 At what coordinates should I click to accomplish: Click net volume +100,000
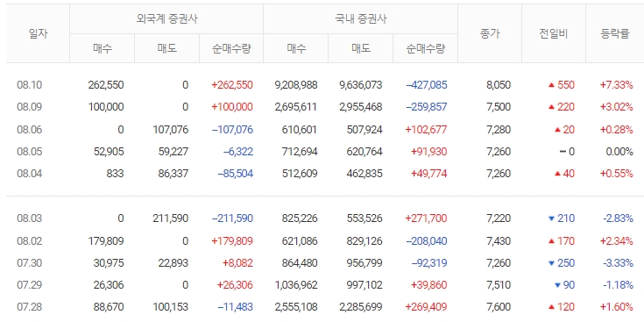click(x=232, y=107)
